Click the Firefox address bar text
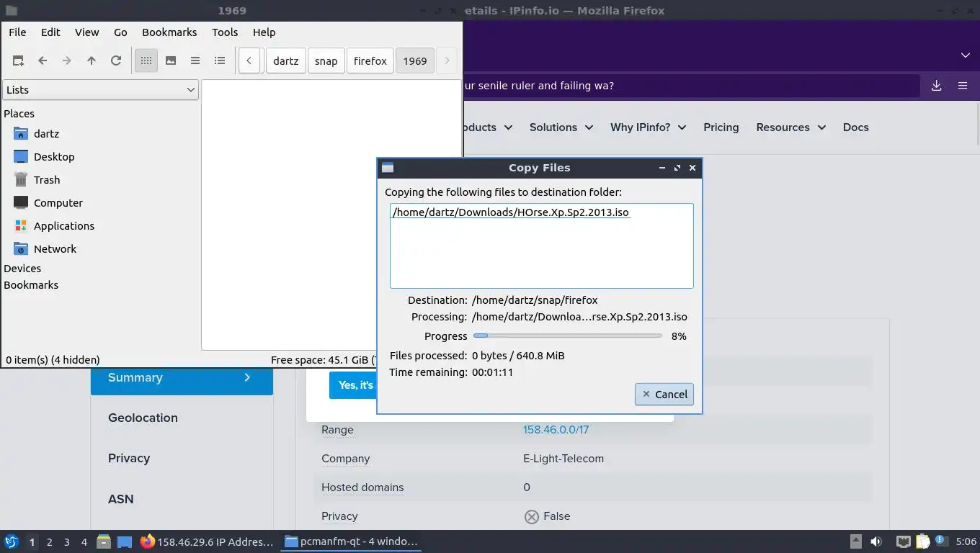 (x=539, y=86)
